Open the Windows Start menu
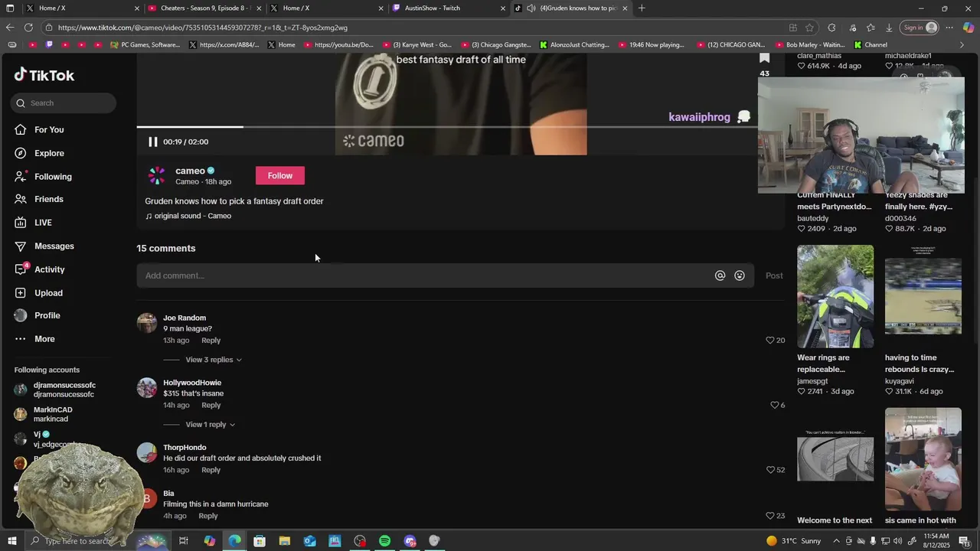 (11, 541)
